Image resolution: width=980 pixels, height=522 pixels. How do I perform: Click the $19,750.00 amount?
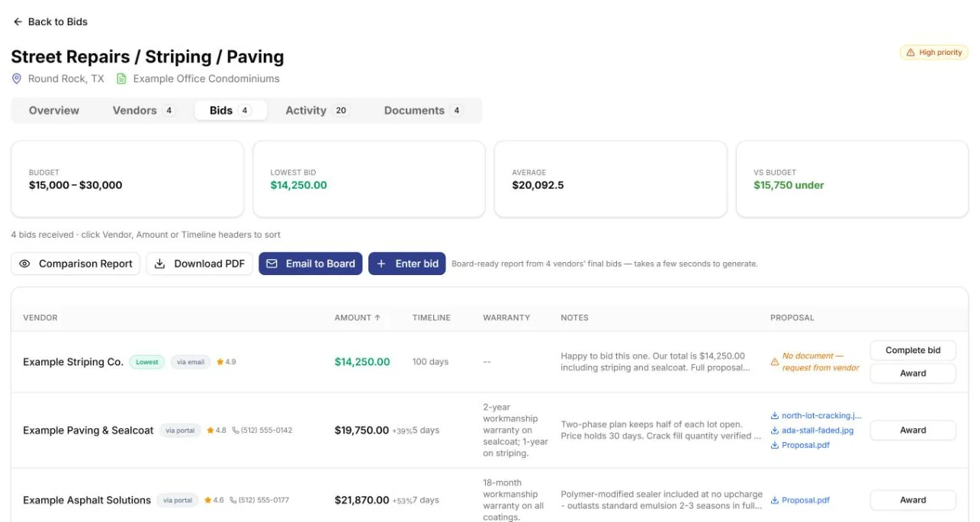click(x=361, y=431)
